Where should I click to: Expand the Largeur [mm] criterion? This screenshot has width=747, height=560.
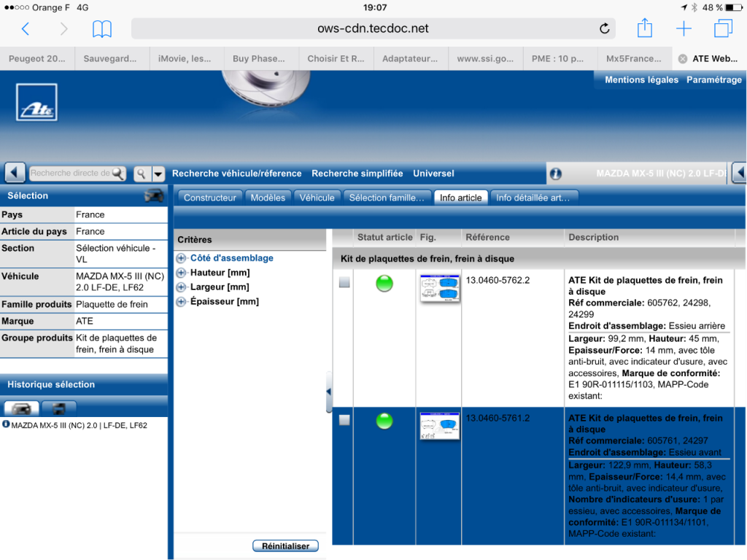point(181,287)
